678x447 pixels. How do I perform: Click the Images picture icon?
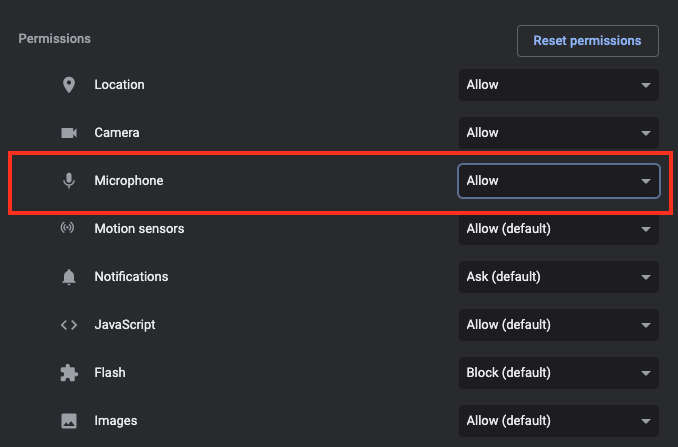tap(69, 421)
